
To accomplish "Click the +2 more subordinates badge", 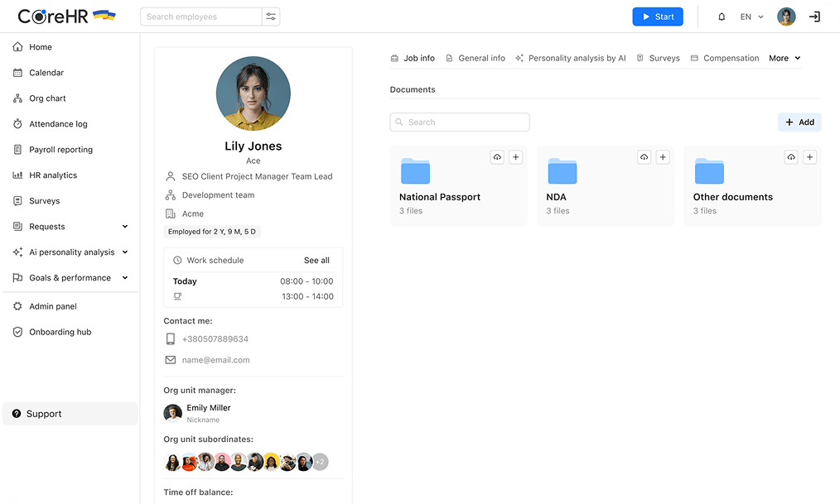I will (320, 462).
